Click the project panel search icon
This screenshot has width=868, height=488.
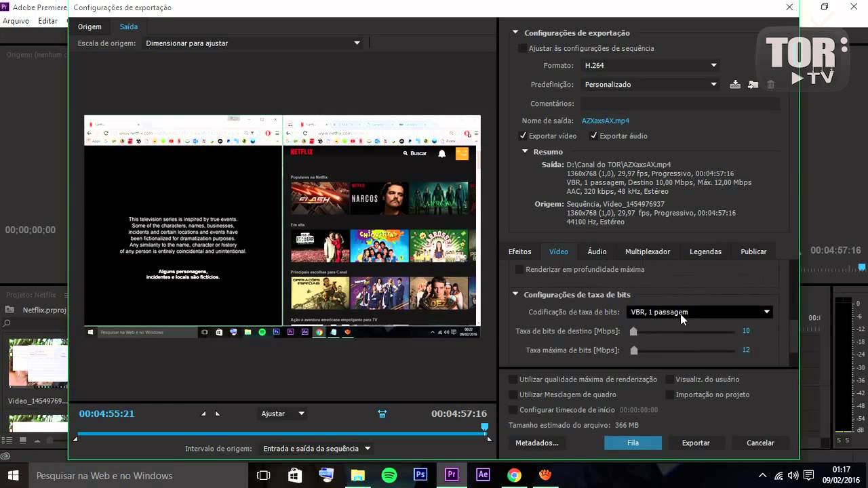(x=5, y=325)
